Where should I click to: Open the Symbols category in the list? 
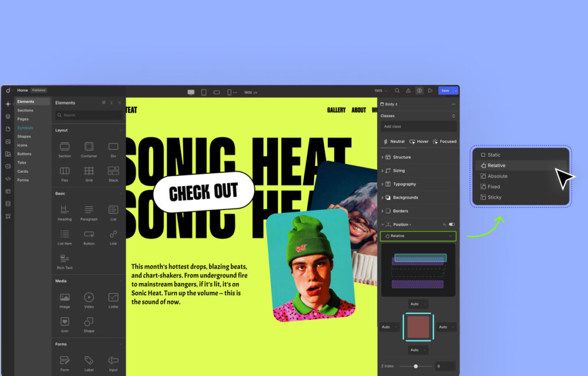(25, 128)
